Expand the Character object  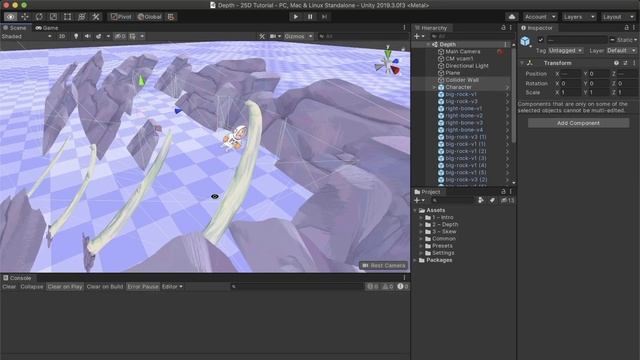point(434,87)
